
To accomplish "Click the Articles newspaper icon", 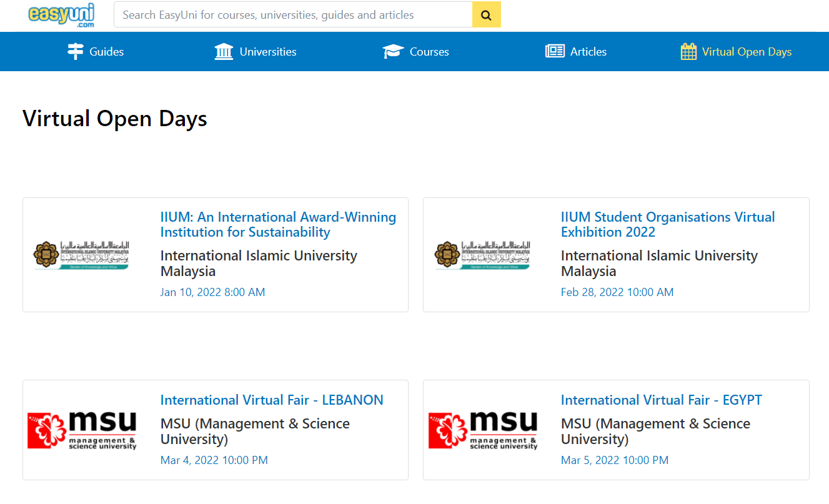I will click(x=555, y=51).
